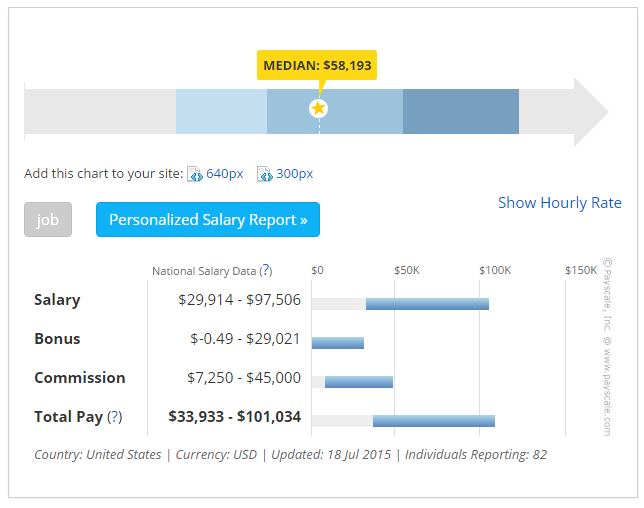This screenshot has width=644, height=508.
Task: Select the medium blue segment of range bar
Action: [335, 111]
